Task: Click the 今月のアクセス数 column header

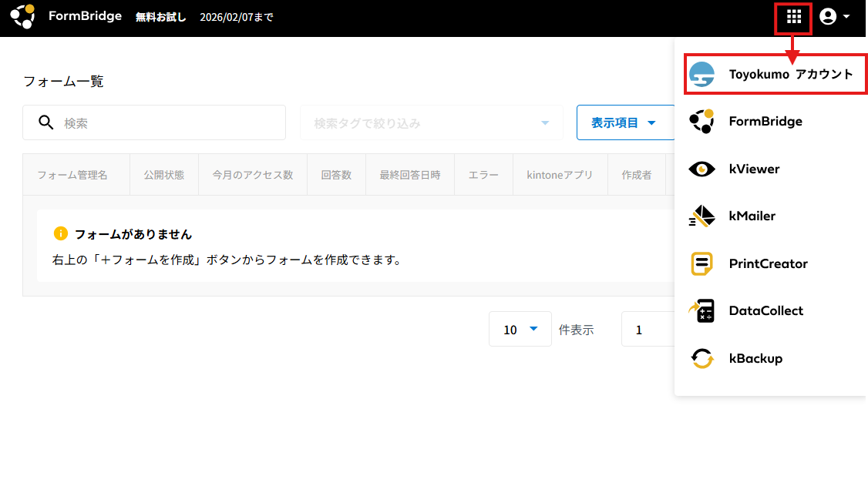Action: tap(253, 175)
